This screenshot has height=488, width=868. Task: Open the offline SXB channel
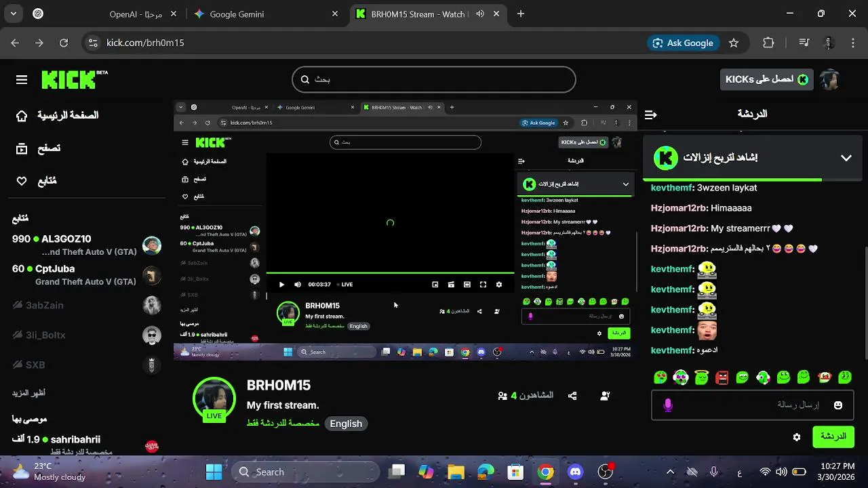pyautogui.click(x=87, y=365)
